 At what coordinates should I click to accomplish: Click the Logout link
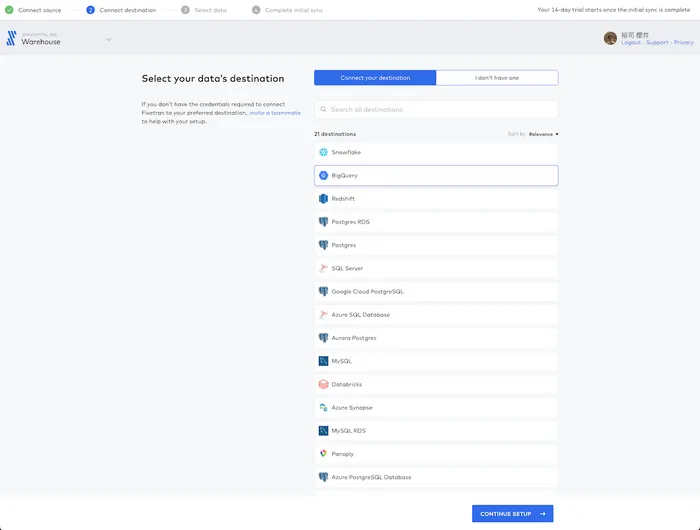(630, 42)
